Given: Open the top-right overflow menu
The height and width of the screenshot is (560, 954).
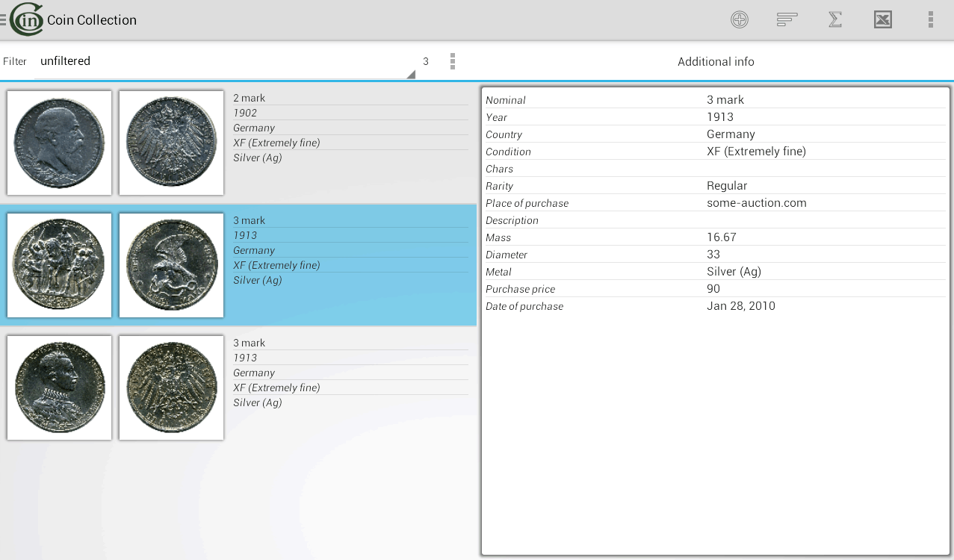Looking at the screenshot, I should pos(930,20).
